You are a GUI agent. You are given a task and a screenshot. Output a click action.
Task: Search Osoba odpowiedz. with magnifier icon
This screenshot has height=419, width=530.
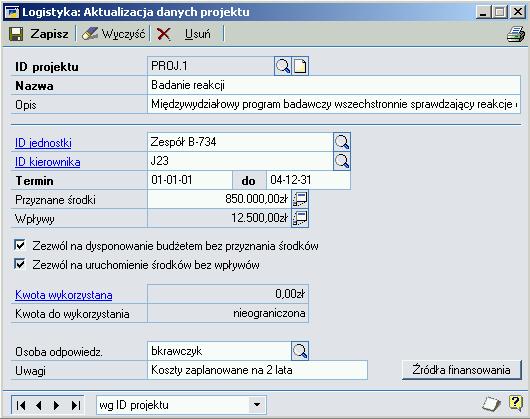pos(300,351)
